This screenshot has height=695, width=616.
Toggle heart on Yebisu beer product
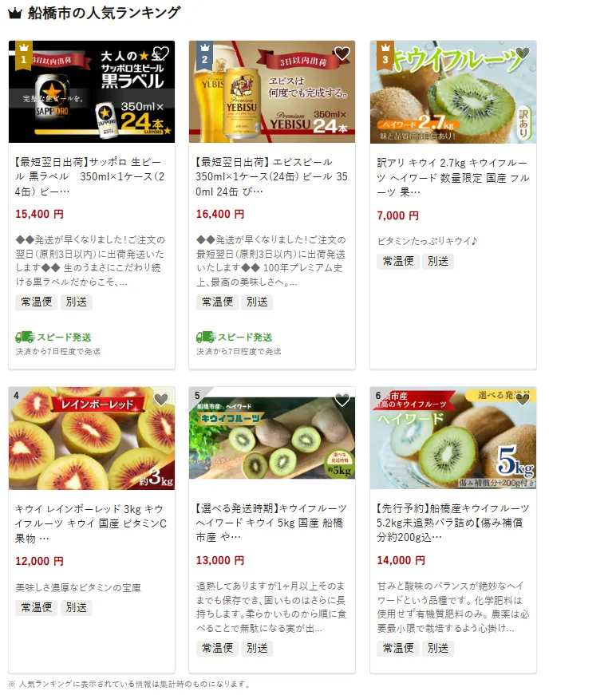(342, 53)
